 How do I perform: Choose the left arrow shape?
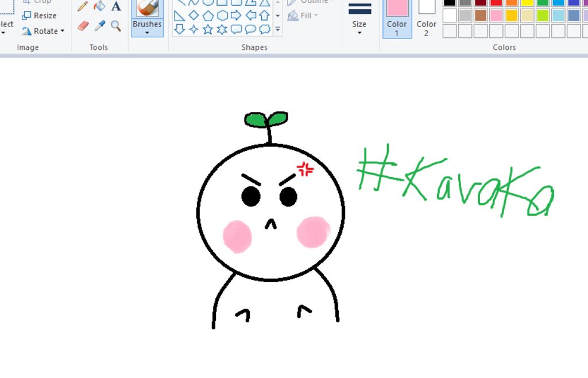(250, 15)
